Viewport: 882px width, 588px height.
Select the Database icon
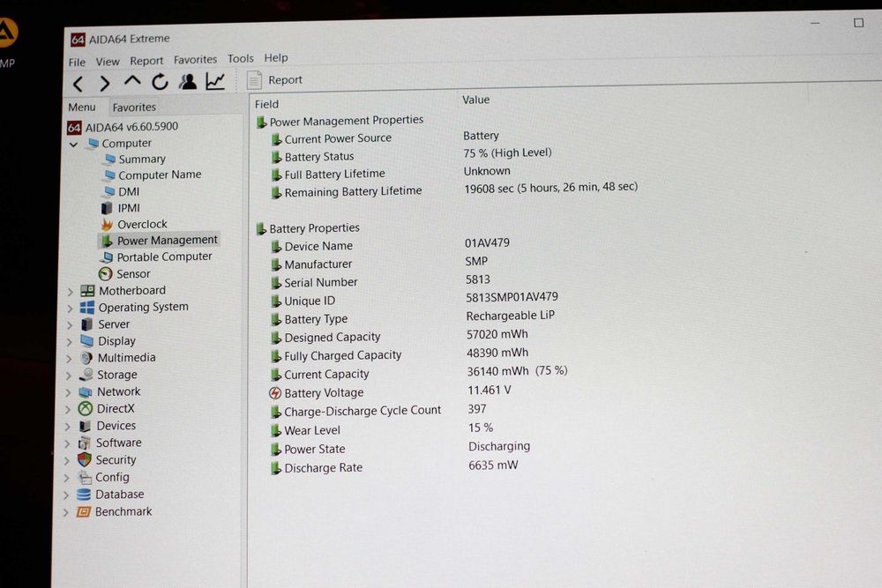tap(84, 495)
